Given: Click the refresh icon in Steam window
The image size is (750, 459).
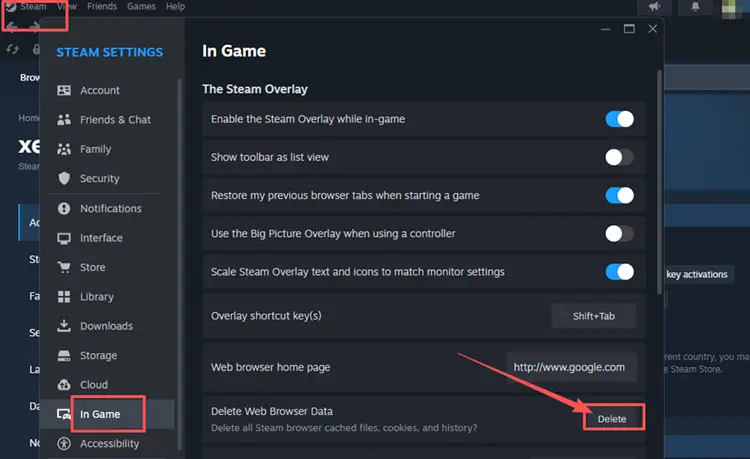Looking at the screenshot, I should pyautogui.click(x=12, y=49).
